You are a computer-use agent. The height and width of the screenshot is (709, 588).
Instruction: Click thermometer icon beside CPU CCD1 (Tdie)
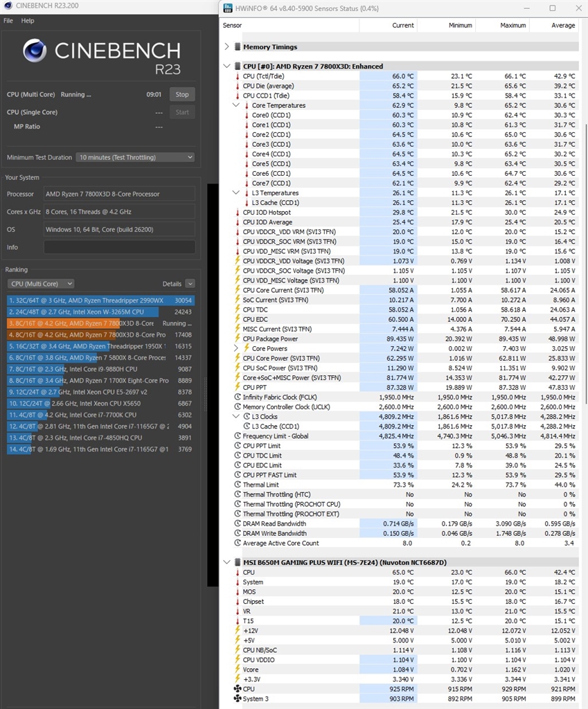click(x=238, y=96)
